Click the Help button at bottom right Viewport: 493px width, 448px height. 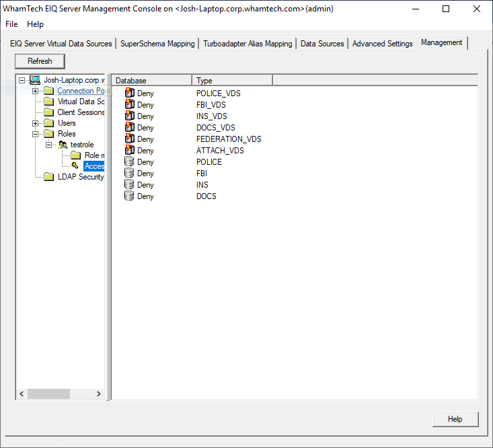[455, 419]
